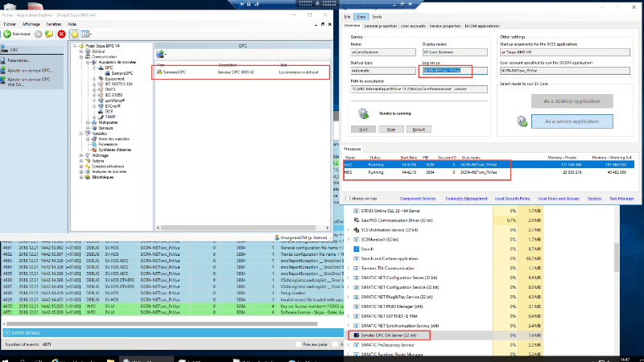Choose As a service application mode

point(572,121)
